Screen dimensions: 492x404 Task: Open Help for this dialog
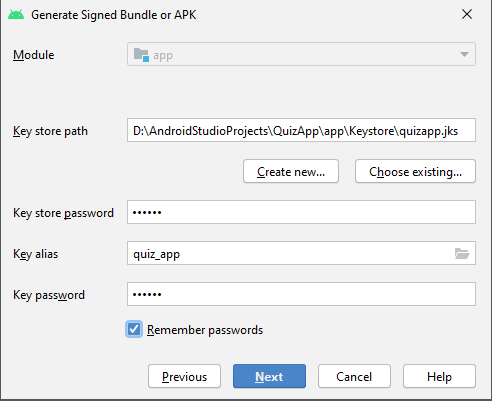pos(439,376)
